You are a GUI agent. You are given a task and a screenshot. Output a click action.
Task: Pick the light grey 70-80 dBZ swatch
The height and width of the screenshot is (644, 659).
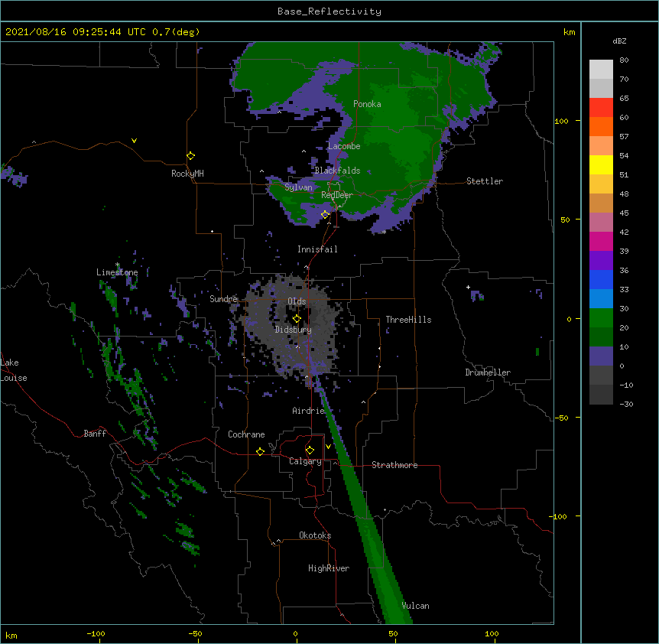[601, 70]
